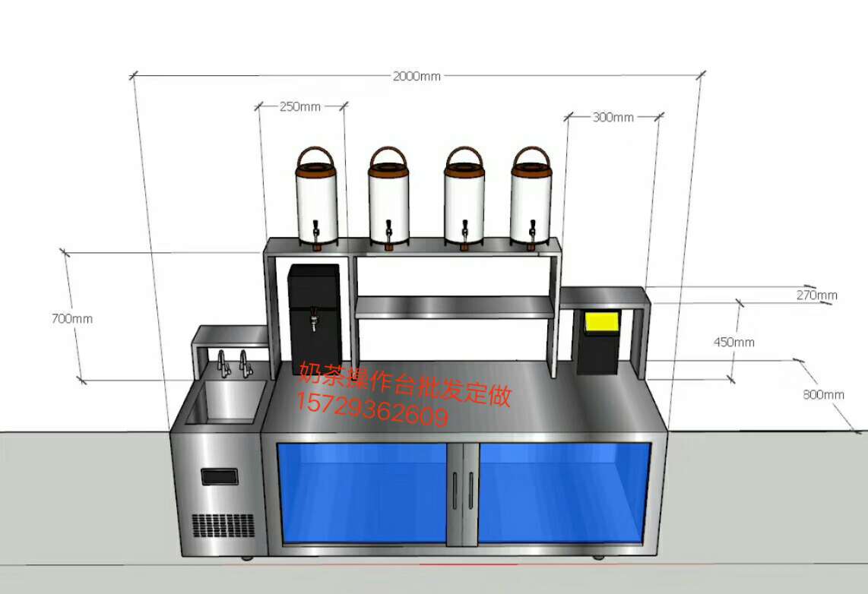Screen dimensions: 868x594
Task: Click the right blue glass cabinet door
Action: click(563, 494)
